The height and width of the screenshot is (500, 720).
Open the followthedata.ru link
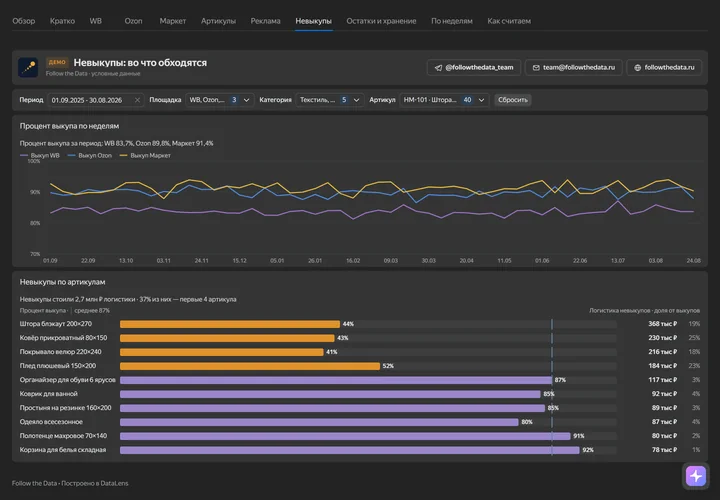pos(664,67)
